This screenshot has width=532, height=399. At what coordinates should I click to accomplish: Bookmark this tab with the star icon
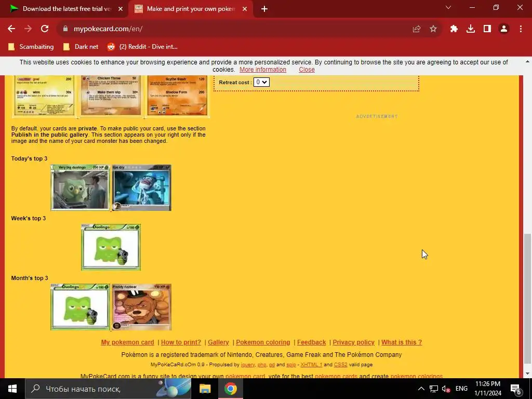[x=433, y=29]
